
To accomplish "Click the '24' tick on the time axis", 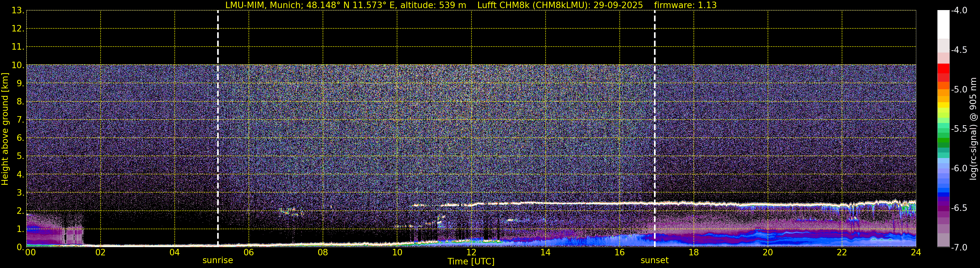I will 916,252.
